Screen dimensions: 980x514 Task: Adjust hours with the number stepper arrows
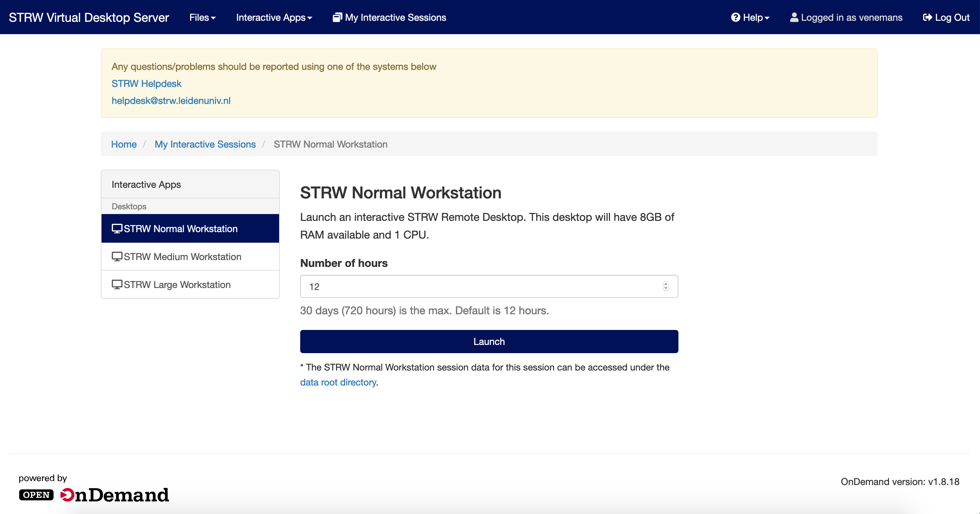pos(665,286)
